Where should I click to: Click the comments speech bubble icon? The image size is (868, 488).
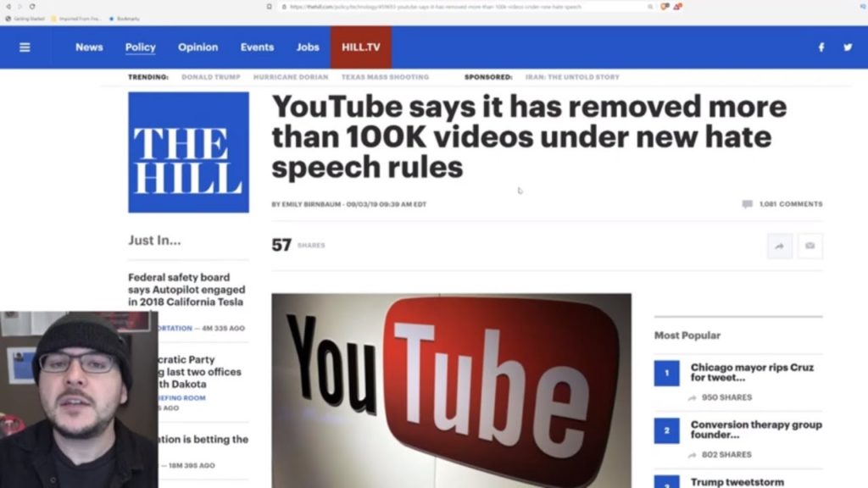coord(748,204)
